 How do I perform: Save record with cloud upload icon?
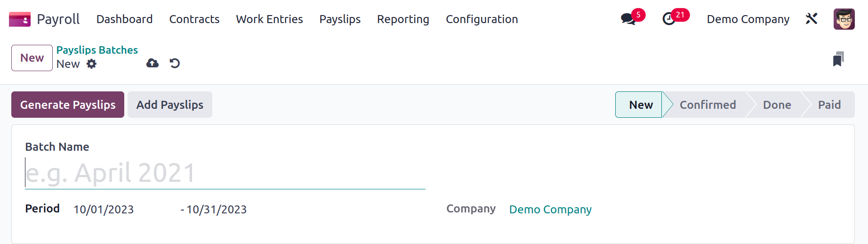click(x=153, y=63)
